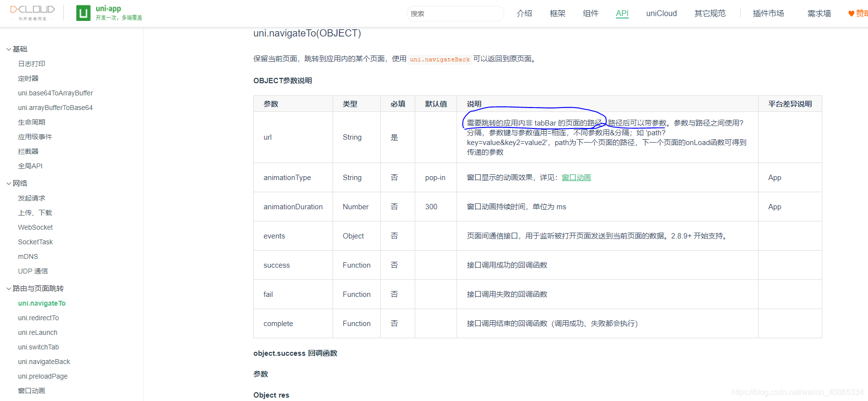Open the uniCloud nav menu
This screenshot has height=401, width=868.
tap(661, 14)
